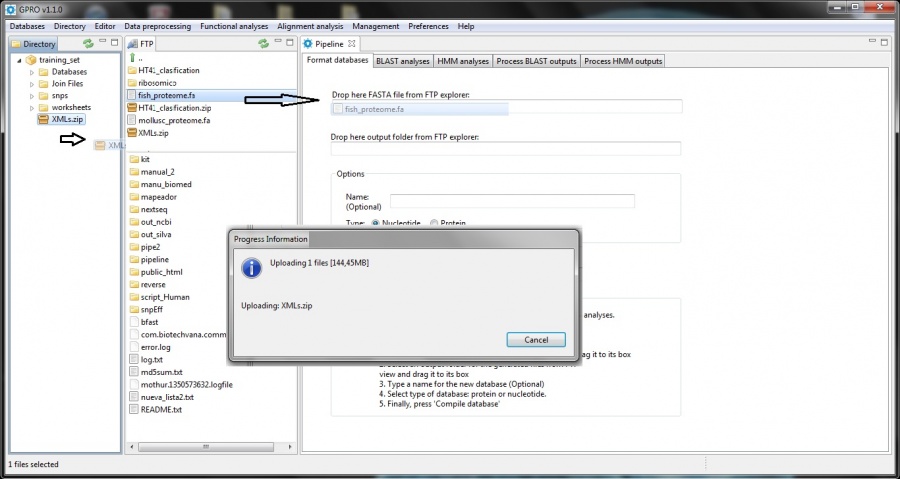Click the FTP parent directory up arrow
Viewport: 900px width, 479px height.
[x=132, y=58]
